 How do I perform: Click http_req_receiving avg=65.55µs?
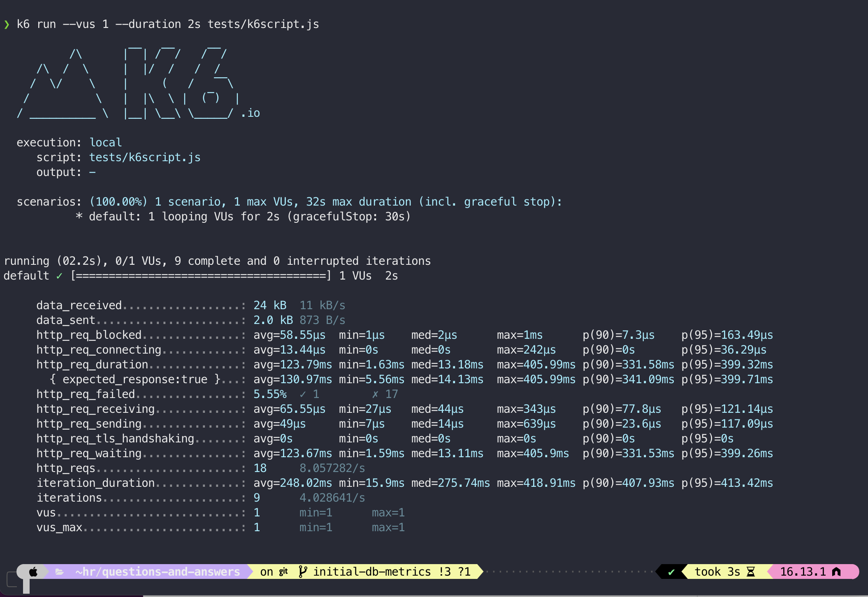tap(289, 409)
